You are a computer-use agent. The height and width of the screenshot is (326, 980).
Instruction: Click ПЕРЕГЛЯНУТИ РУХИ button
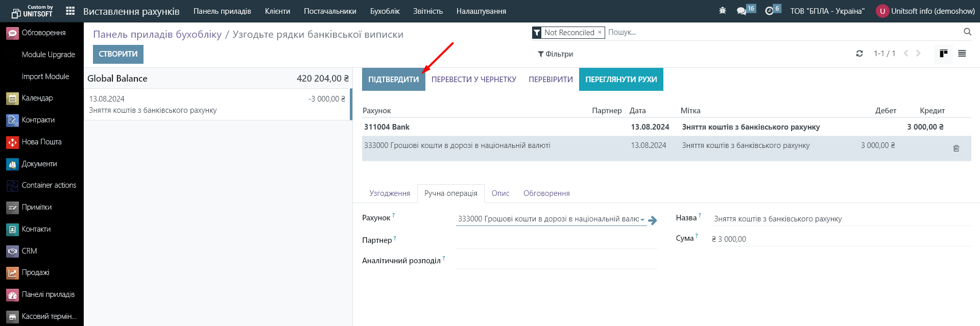[621, 80]
